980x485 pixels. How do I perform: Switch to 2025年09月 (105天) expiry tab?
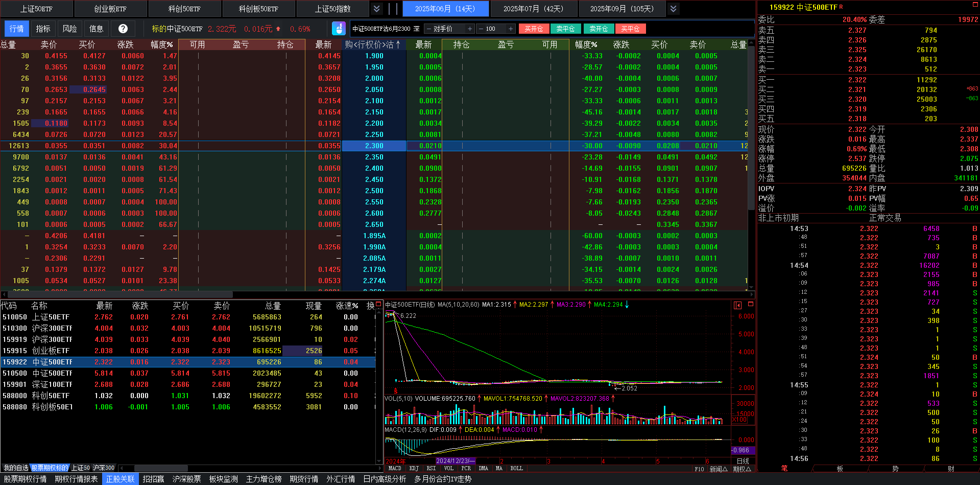pyautogui.click(x=622, y=9)
